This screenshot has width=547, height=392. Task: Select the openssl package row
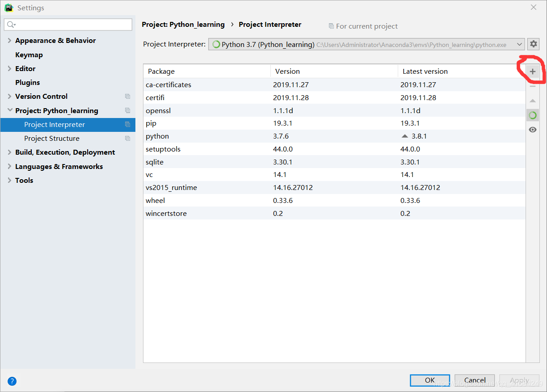click(x=334, y=110)
